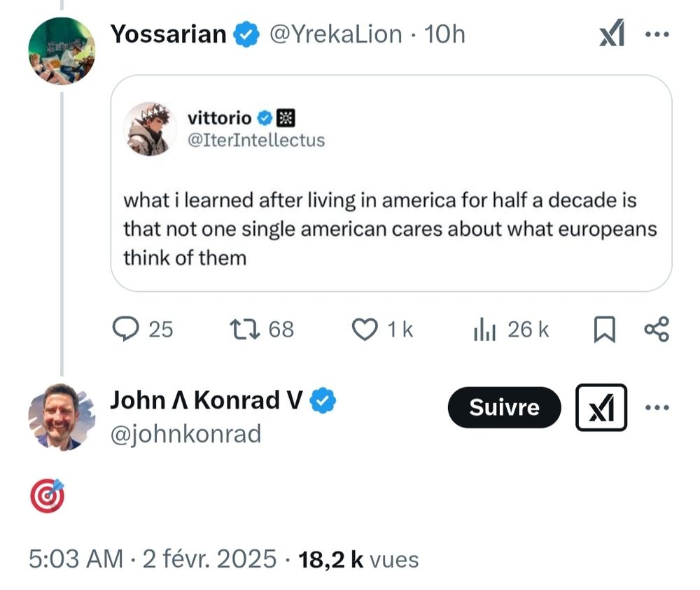This screenshot has width=700, height=590.
Task: Click the verified badge next to John Konrad
Action: pyautogui.click(x=321, y=400)
